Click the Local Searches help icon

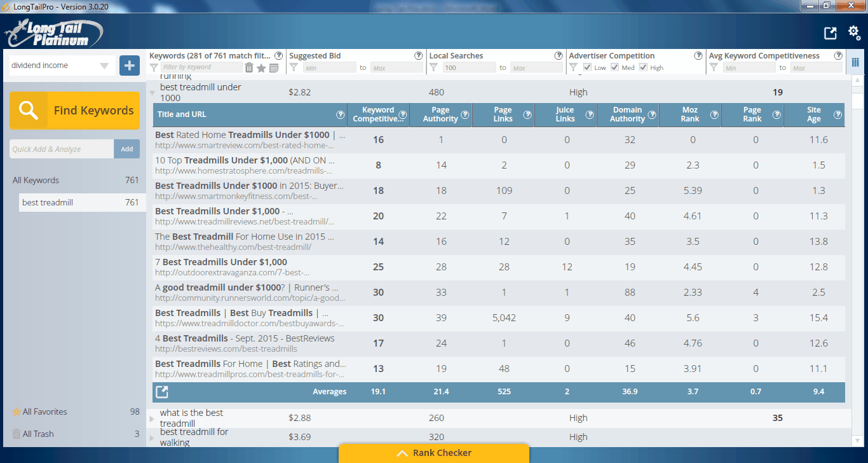pyautogui.click(x=559, y=56)
